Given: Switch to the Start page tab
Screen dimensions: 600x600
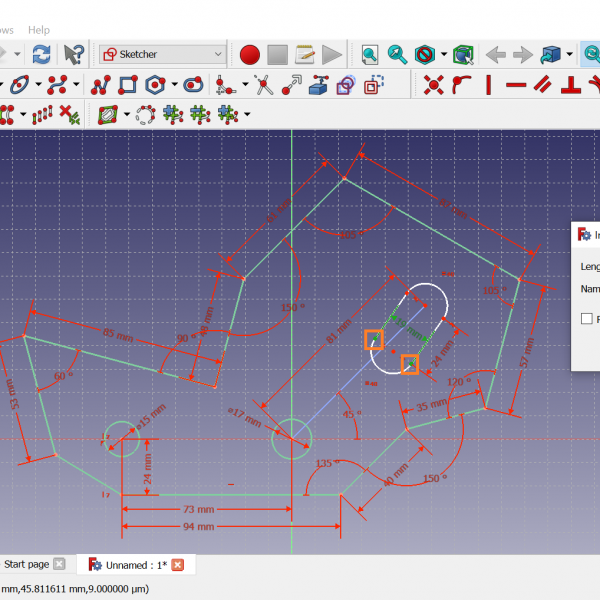Looking at the screenshot, I should (26, 564).
